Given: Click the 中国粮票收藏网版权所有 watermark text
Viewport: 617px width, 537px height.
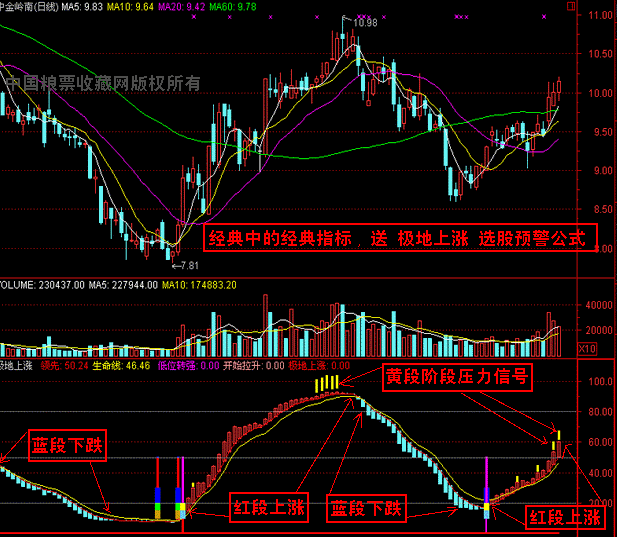Looking at the screenshot, I should 100,82.
